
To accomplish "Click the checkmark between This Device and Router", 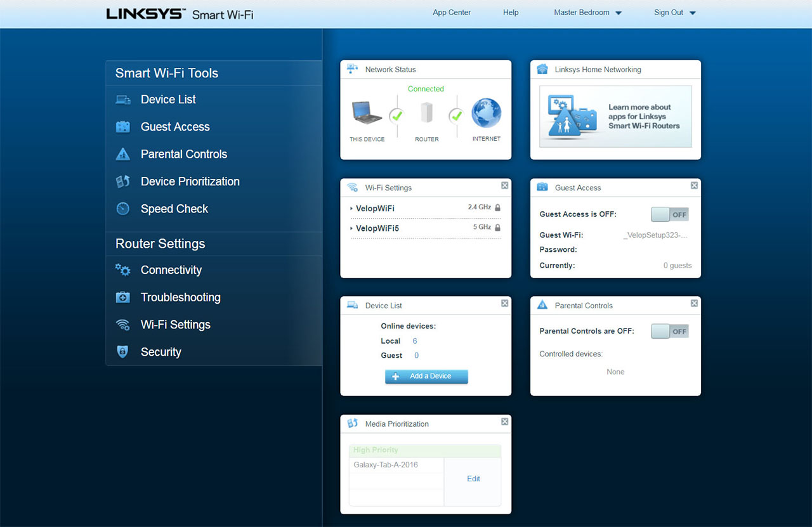I will coord(396,115).
